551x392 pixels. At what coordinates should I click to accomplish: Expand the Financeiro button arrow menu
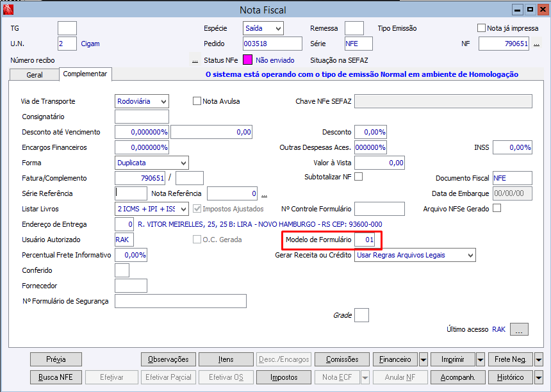424,360
